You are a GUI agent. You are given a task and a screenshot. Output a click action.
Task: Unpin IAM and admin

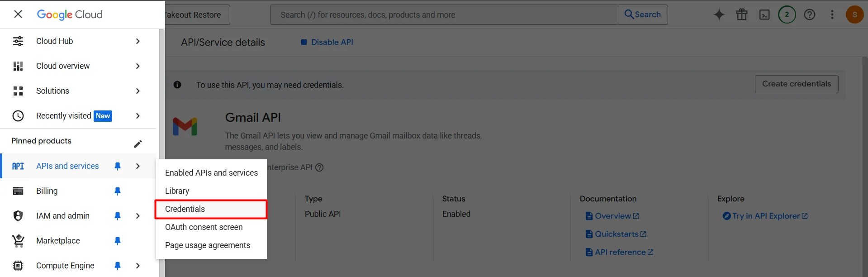coord(118,216)
